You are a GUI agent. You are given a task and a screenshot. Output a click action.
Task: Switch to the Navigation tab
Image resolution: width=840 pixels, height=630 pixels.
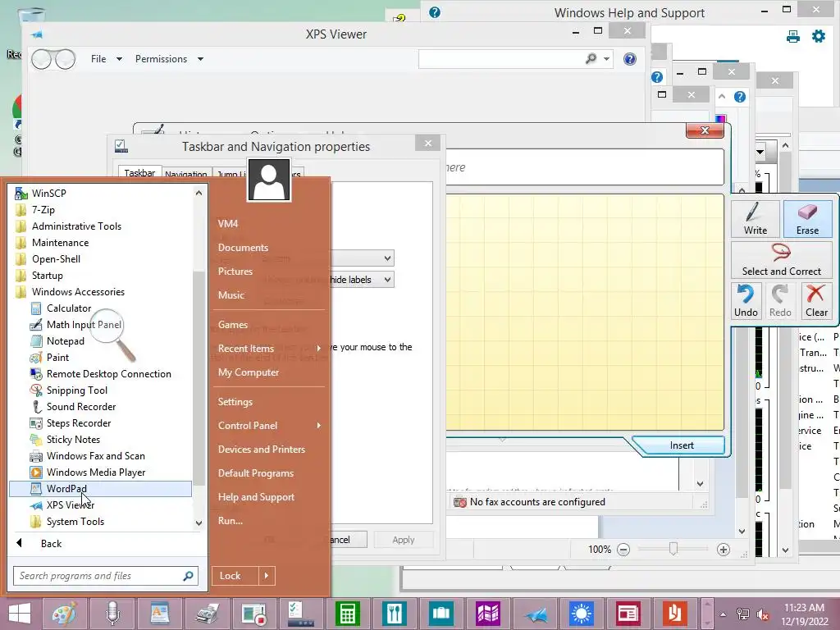(186, 174)
